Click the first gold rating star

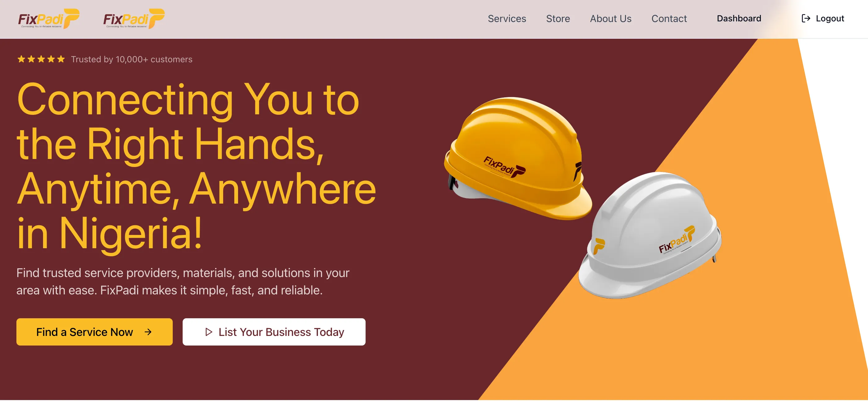click(21, 59)
